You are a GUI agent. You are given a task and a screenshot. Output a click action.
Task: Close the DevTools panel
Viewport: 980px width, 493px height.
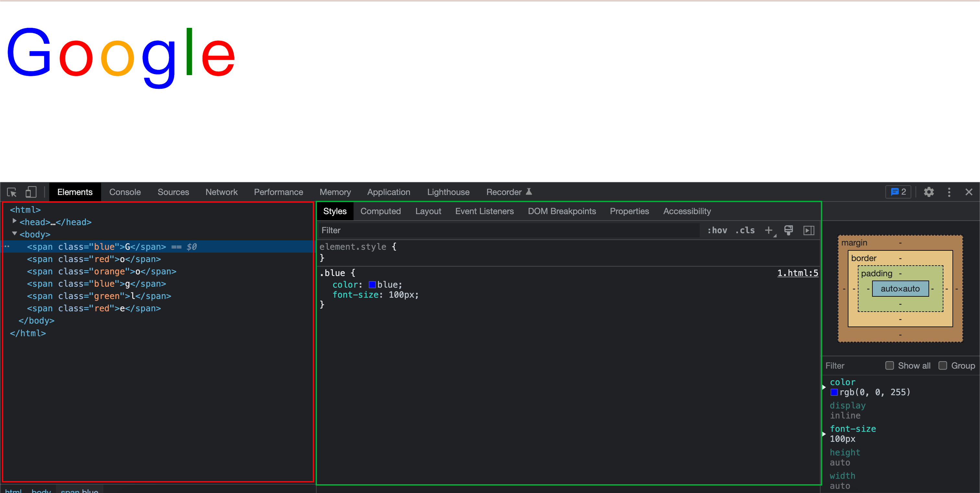point(969,192)
